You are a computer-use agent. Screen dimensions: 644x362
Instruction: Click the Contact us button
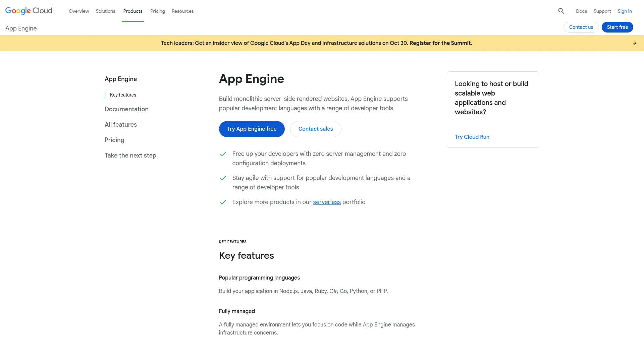[581, 27]
